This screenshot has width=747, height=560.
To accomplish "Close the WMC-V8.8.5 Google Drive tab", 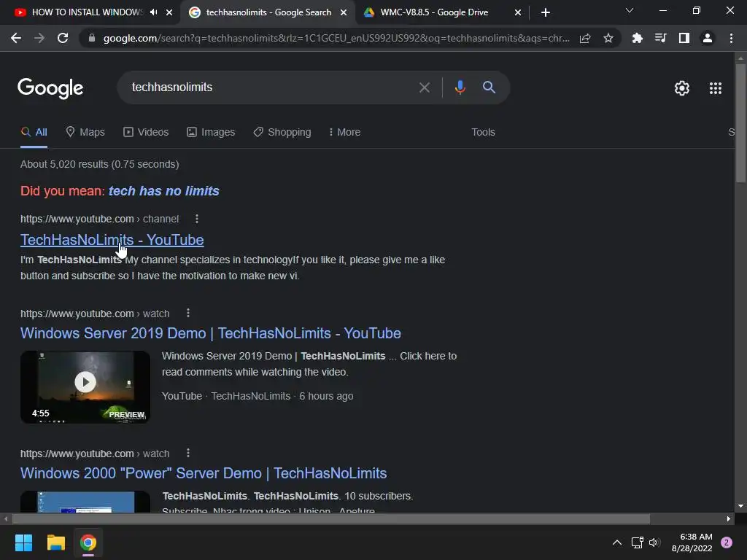I will (518, 12).
